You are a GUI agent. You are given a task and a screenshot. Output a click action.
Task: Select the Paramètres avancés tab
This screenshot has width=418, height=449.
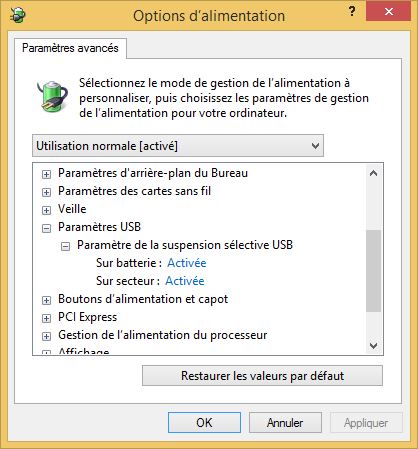pos(70,48)
